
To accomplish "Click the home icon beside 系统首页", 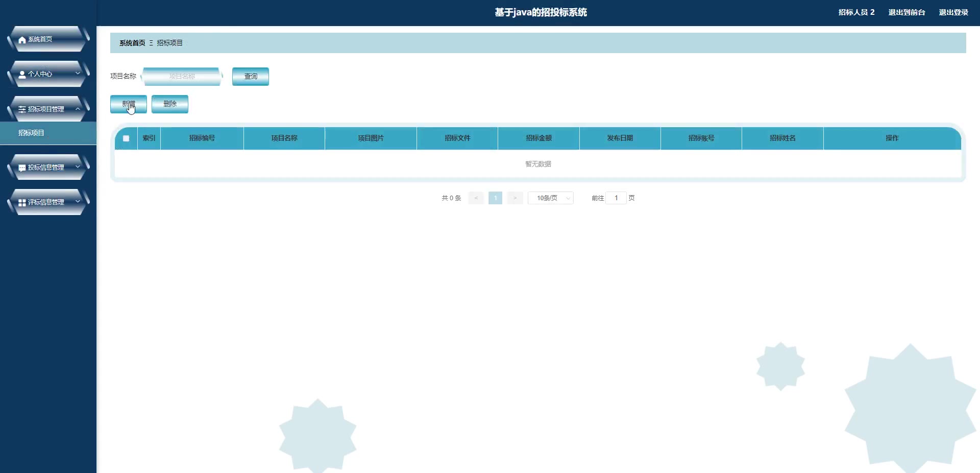I will [x=22, y=40].
